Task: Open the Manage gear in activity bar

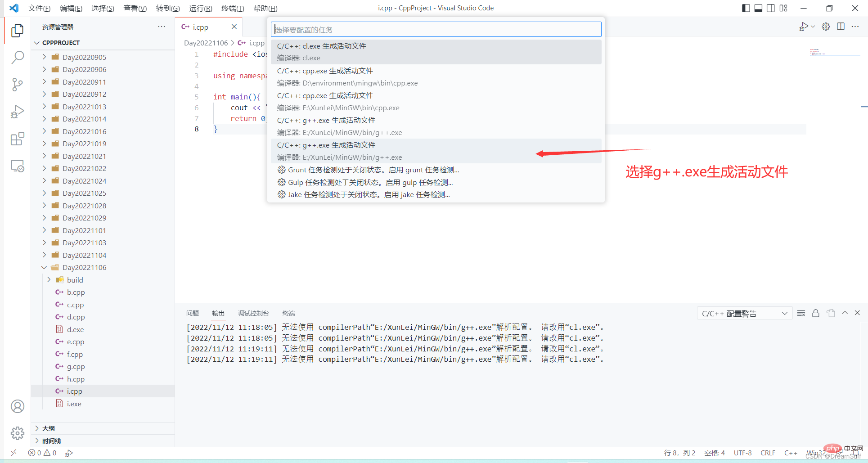Action: point(17,433)
